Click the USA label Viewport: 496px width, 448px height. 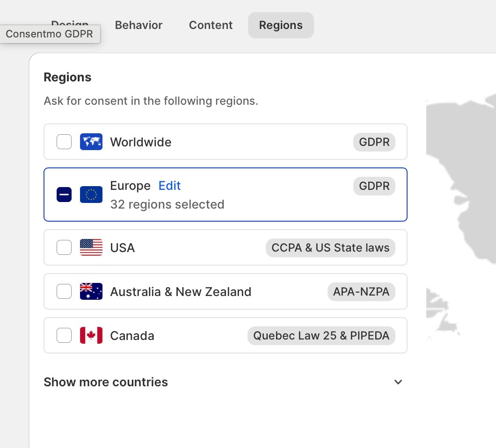coord(123,247)
